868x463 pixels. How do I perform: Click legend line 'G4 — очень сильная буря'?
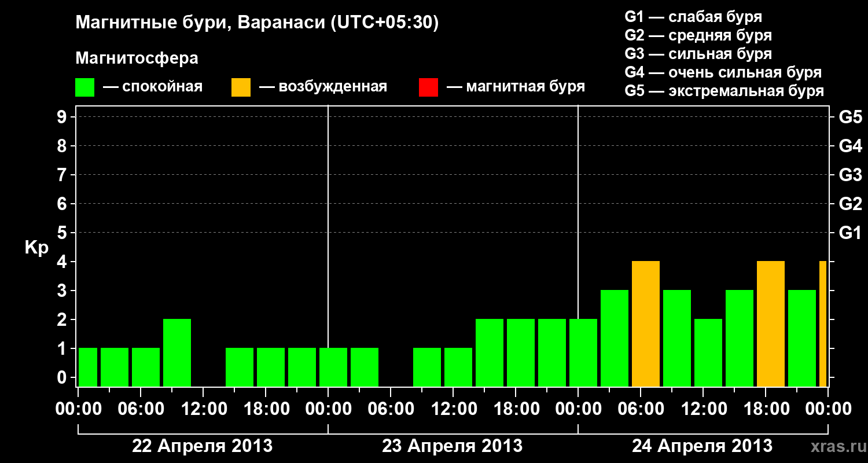point(723,72)
